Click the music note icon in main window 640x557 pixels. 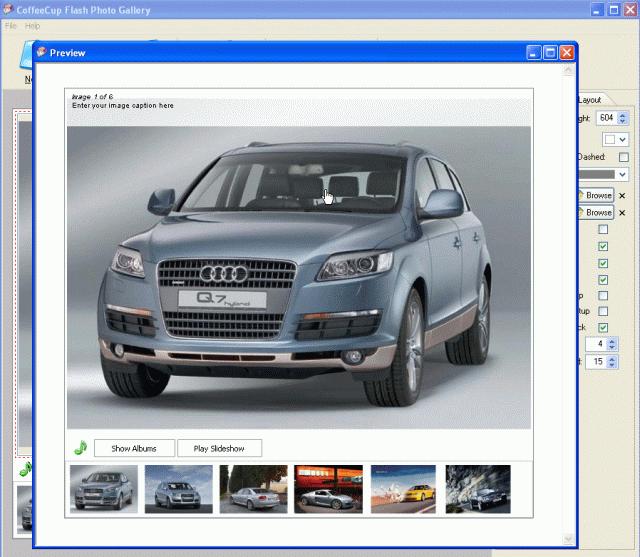(x=26, y=469)
